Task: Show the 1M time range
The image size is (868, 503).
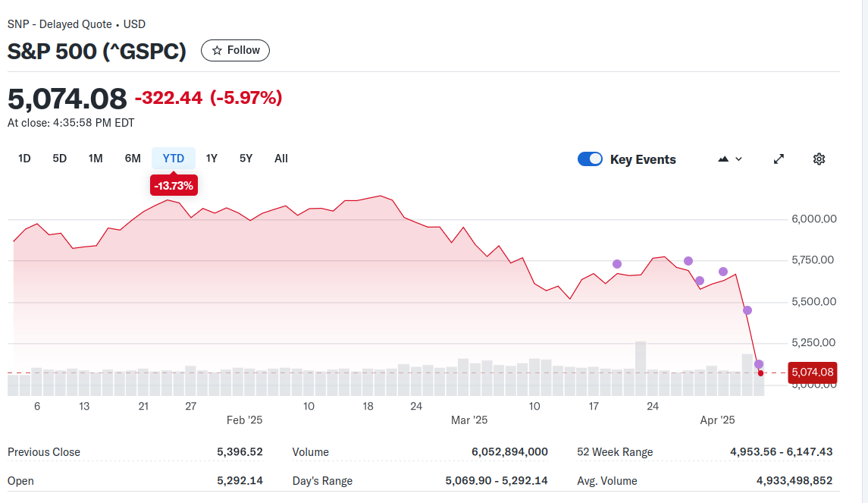Action: coord(96,159)
